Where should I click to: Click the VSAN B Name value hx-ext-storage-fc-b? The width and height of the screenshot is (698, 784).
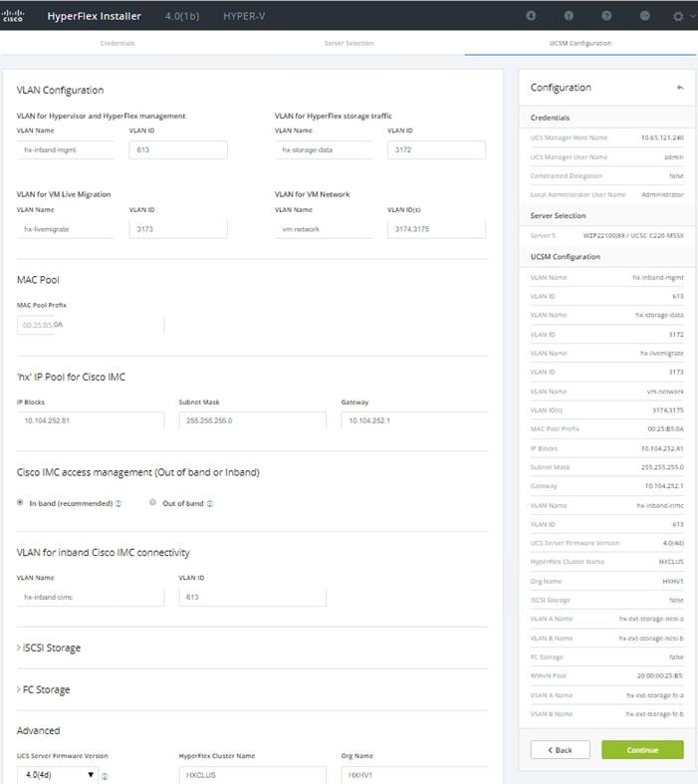tap(654, 714)
